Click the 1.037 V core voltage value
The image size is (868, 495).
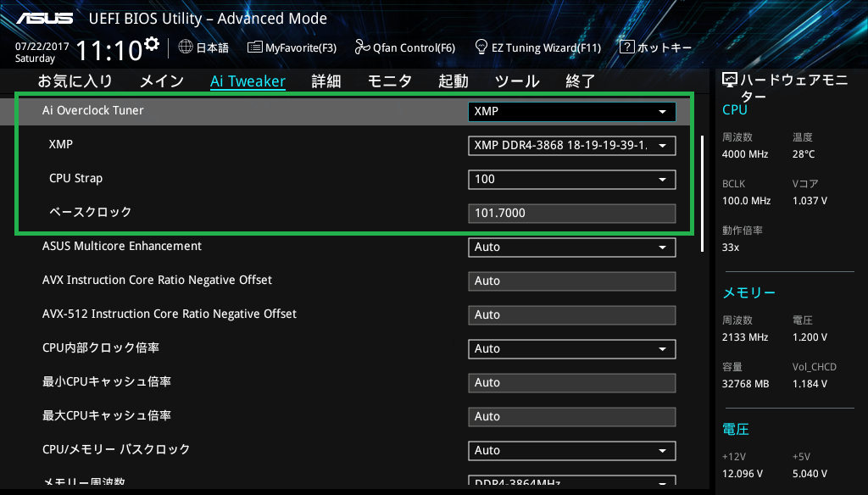pyautogui.click(x=810, y=201)
